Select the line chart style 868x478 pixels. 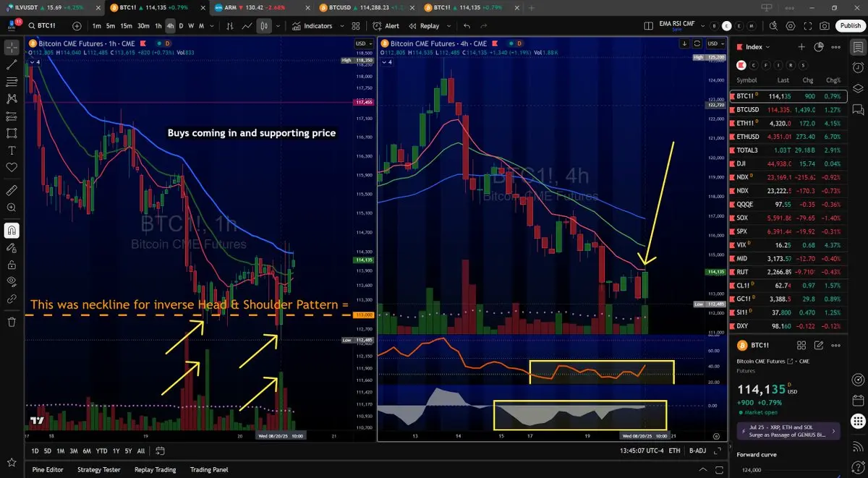247,25
